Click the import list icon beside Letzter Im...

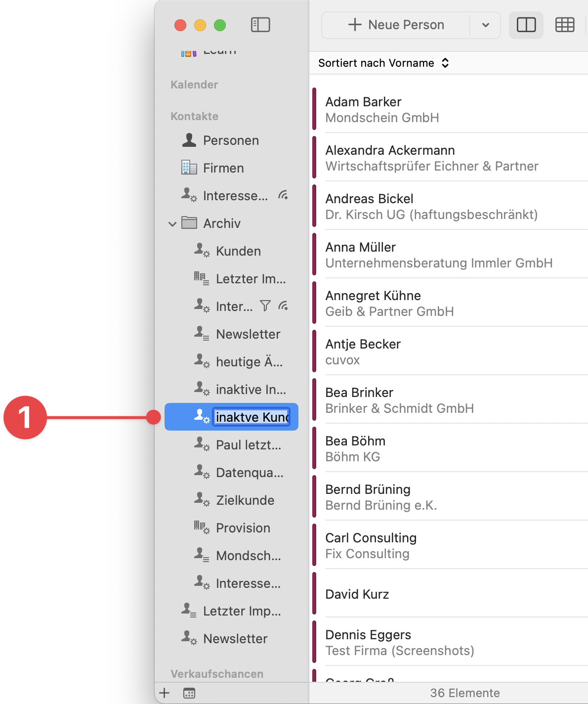201,278
